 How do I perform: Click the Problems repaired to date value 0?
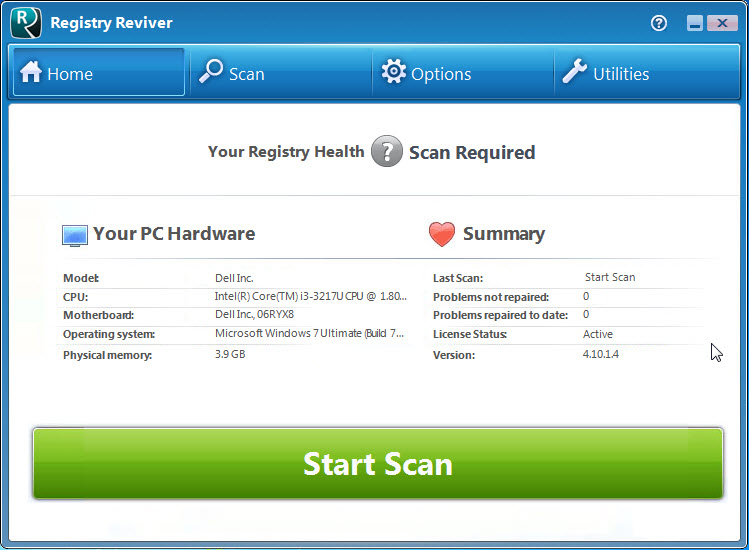coord(586,314)
